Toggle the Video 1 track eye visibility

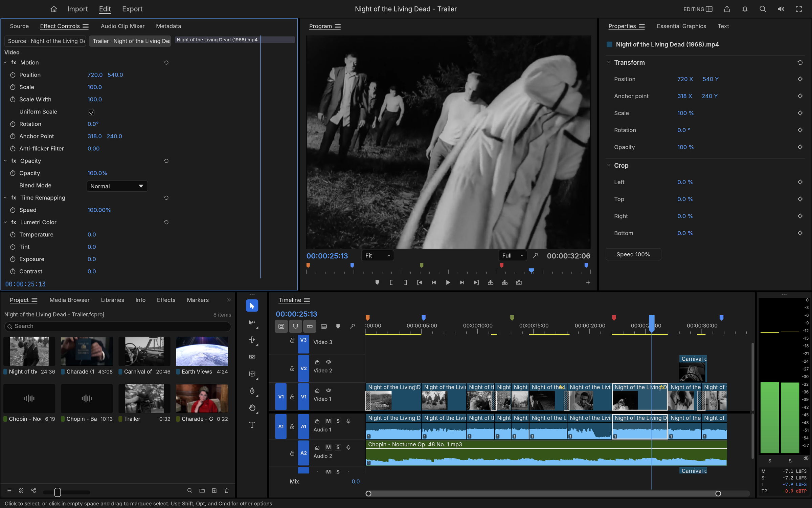click(x=328, y=390)
